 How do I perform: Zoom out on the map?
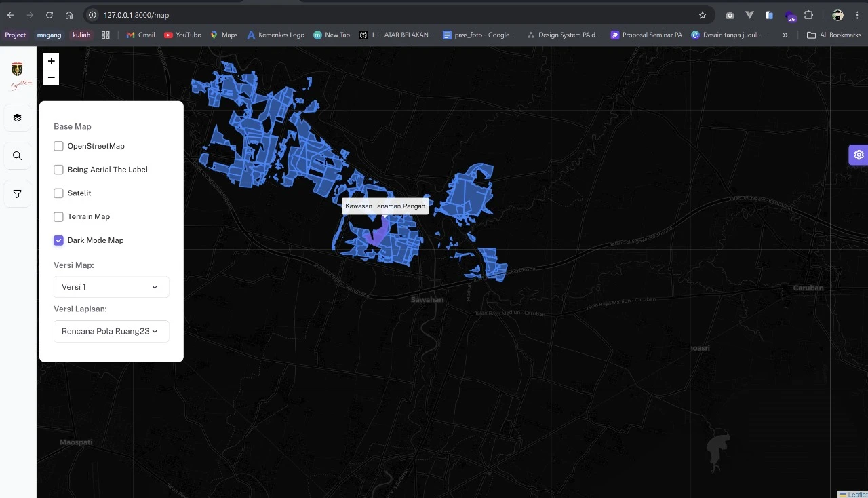pos(51,77)
